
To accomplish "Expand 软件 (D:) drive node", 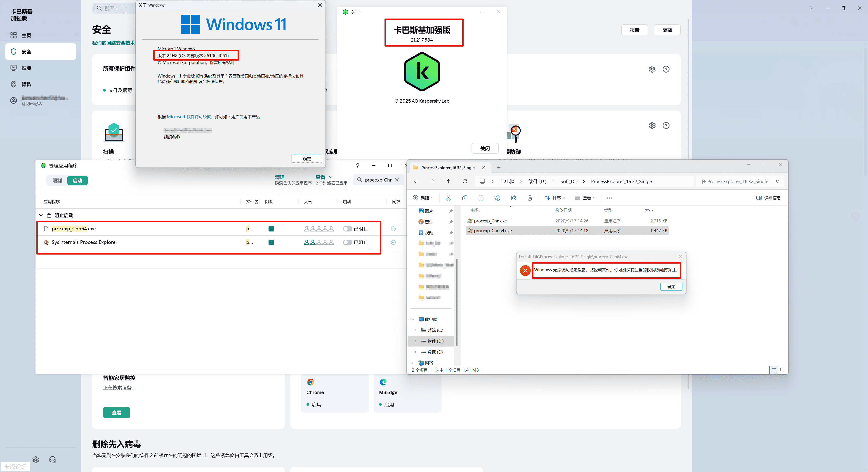I will coord(415,341).
